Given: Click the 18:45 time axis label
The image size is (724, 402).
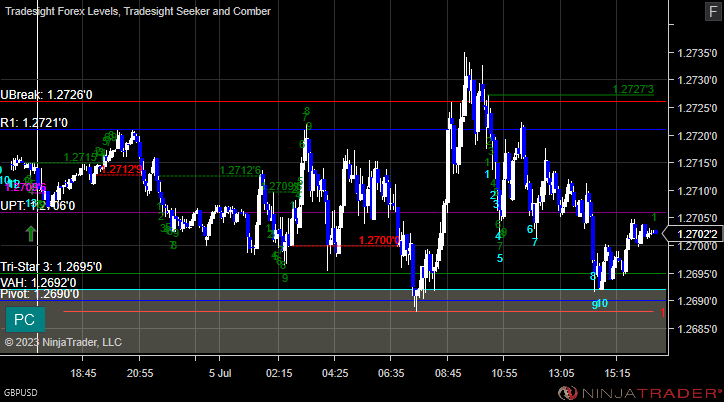Looking at the screenshot, I should [83, 373].
